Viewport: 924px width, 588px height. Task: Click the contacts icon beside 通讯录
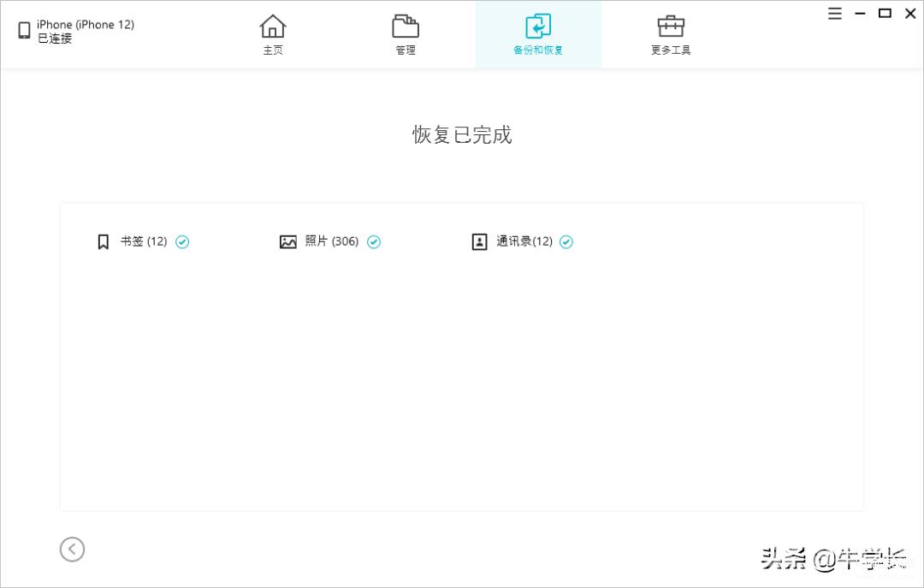click(x=480, y=242)
